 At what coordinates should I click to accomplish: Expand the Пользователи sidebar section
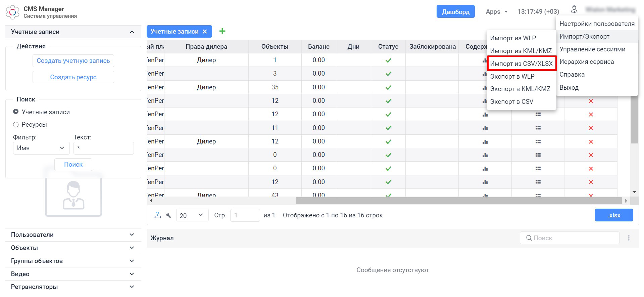pyautogui.click(x=73, y=235)
